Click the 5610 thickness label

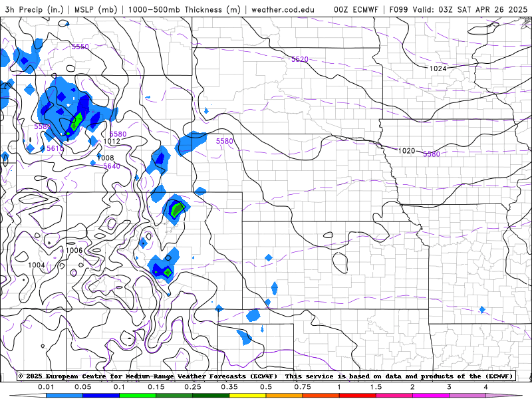click(x=55, y=148)
